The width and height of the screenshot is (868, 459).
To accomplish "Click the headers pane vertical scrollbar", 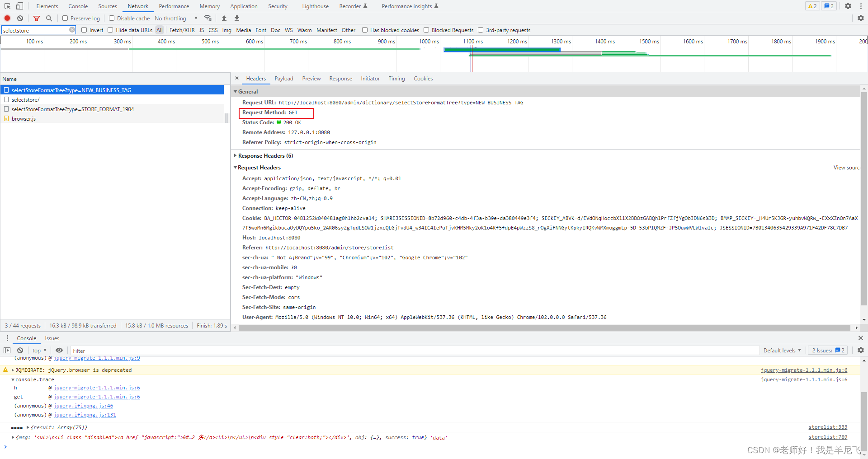I will [864, 199].
